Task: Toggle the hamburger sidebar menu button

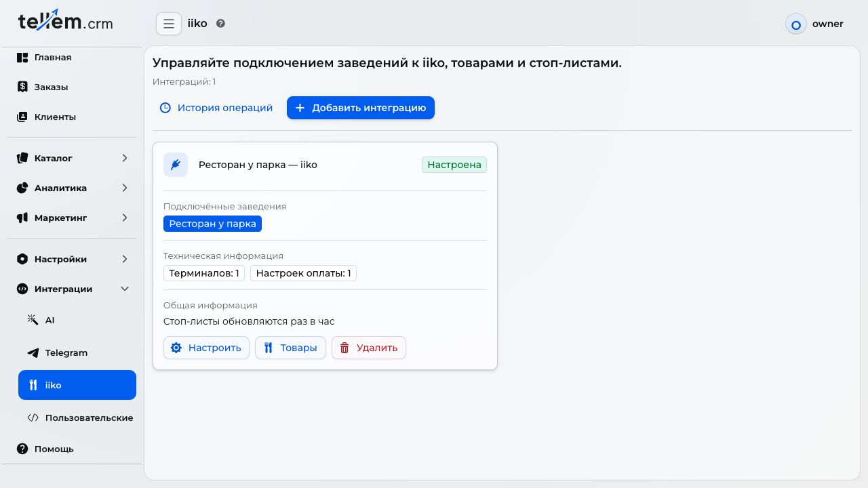Action: (x=169, y=24)
